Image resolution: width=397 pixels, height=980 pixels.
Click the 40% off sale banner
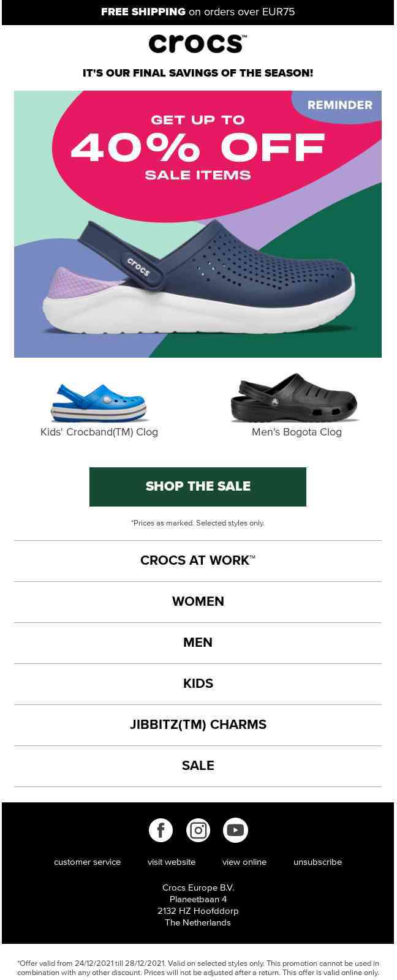tap(198, 224)
